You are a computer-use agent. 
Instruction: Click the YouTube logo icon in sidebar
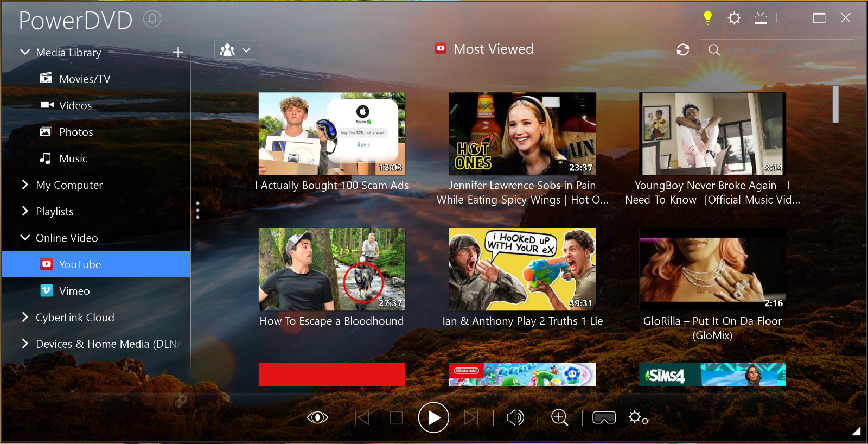tap(47, 264)
